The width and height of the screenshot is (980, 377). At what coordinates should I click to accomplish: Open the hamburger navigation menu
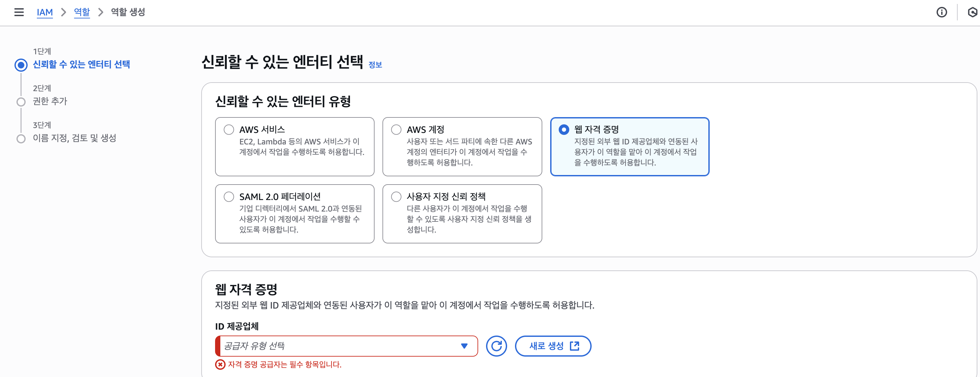[19, 12]
